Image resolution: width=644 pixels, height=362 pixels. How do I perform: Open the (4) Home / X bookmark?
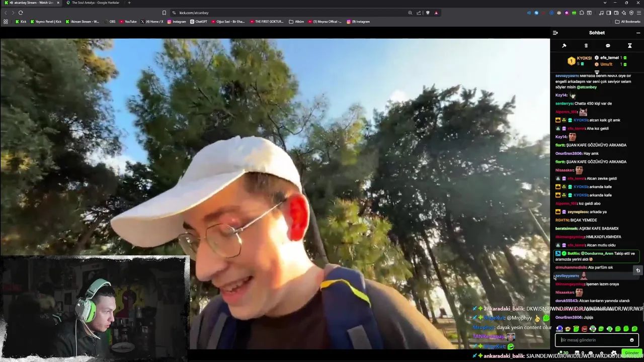152,22
